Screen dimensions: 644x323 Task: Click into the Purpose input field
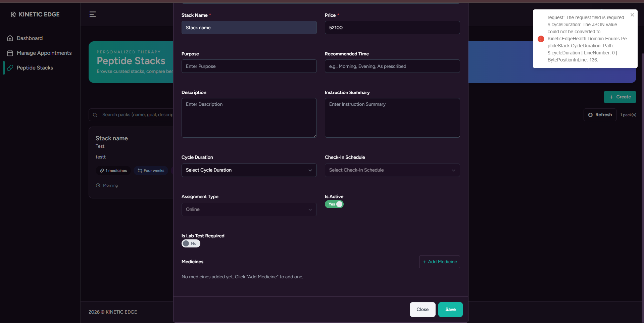(x=249, y=66)
